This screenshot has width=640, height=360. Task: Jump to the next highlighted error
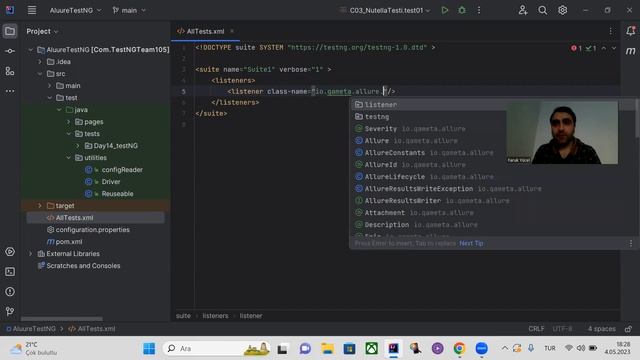pos(613,48)
